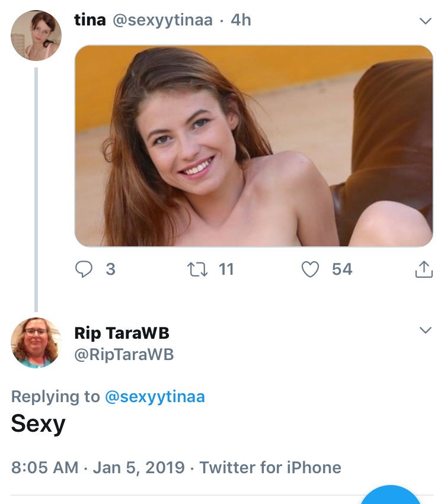This screenshot has width=441, height=504.
Task: Click the @sexyytinaa mention link
Action: [155, 396]
